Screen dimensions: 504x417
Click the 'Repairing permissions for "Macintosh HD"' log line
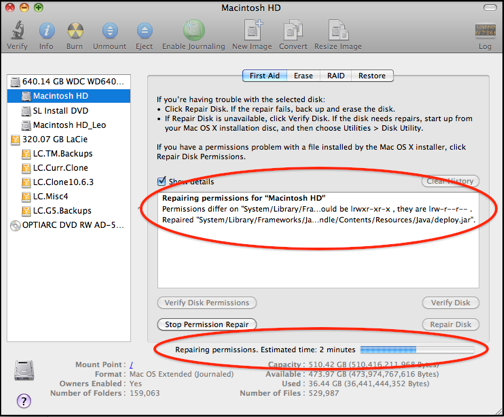tap(244, 198)
